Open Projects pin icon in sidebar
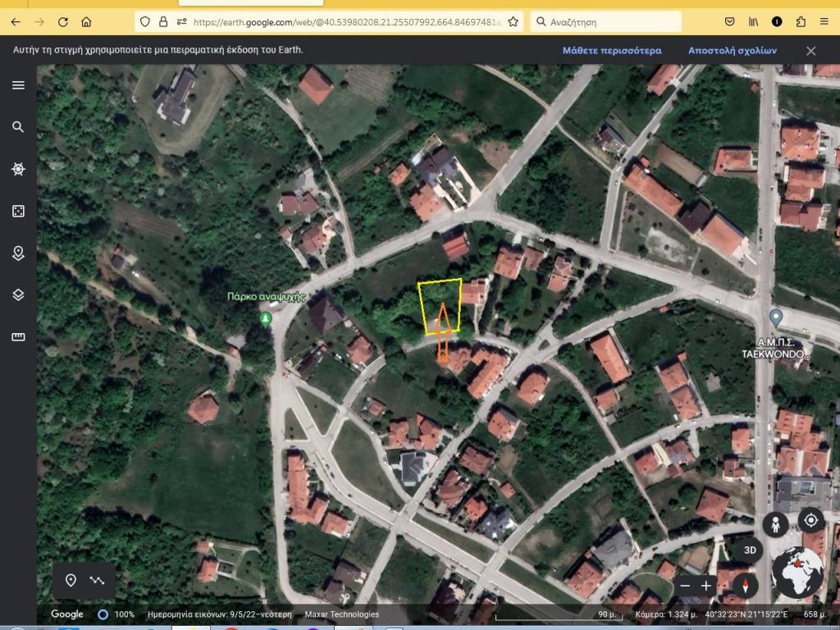Screen dimensions: 840x630 click(x=18, y=253)
